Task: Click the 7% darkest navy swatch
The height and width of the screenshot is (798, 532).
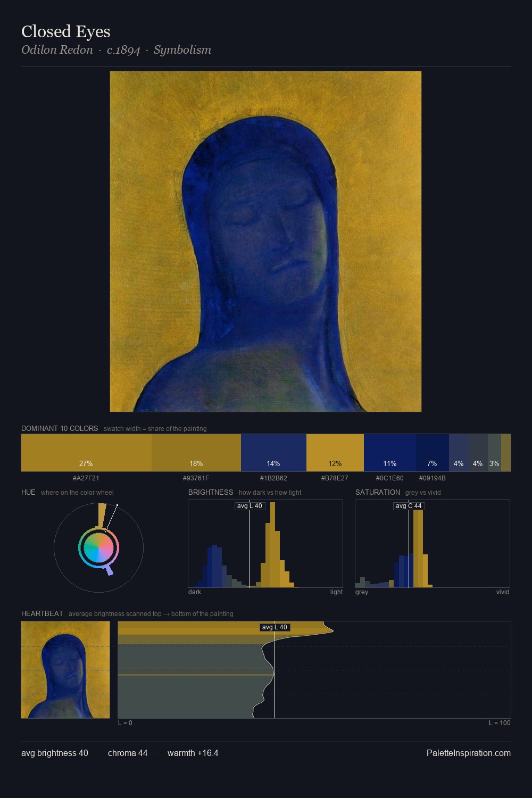Action: (433, 453)
